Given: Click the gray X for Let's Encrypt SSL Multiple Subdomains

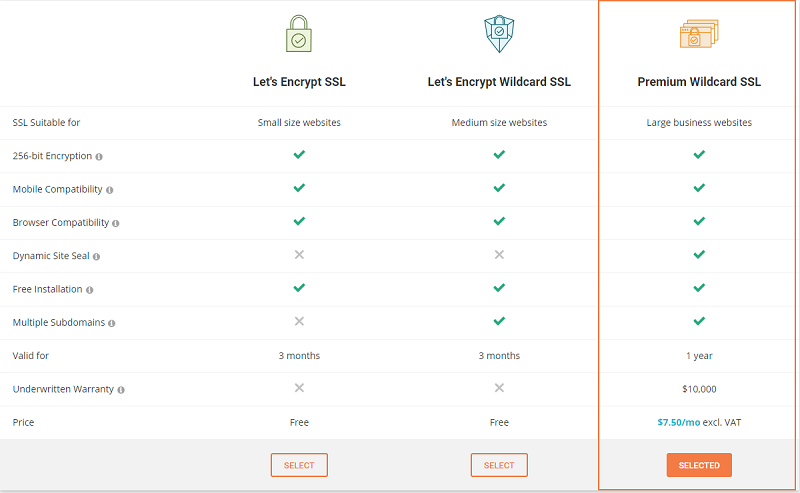Looking at the screenshot, I should (x=299, y=321).
